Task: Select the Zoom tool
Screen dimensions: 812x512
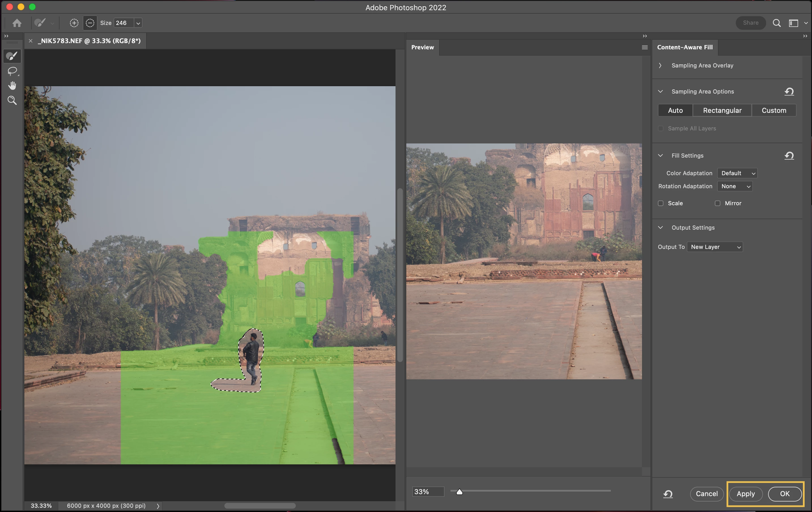Action: coord(12,100)
